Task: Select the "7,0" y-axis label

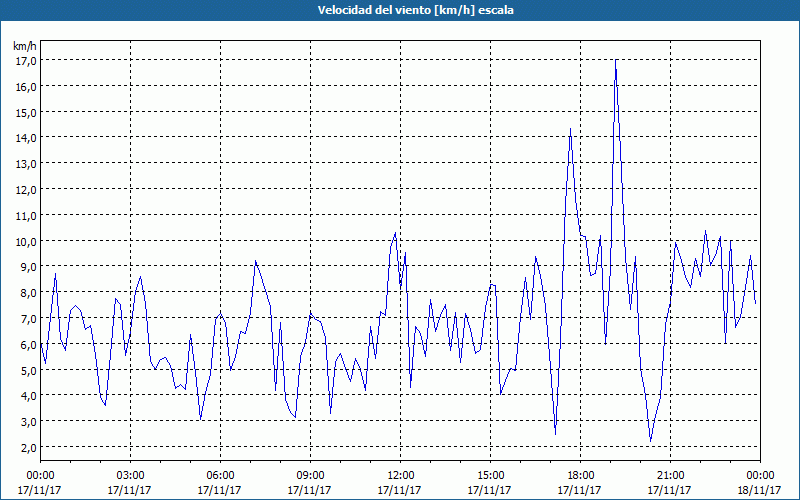Action: [x=28, y=318]
